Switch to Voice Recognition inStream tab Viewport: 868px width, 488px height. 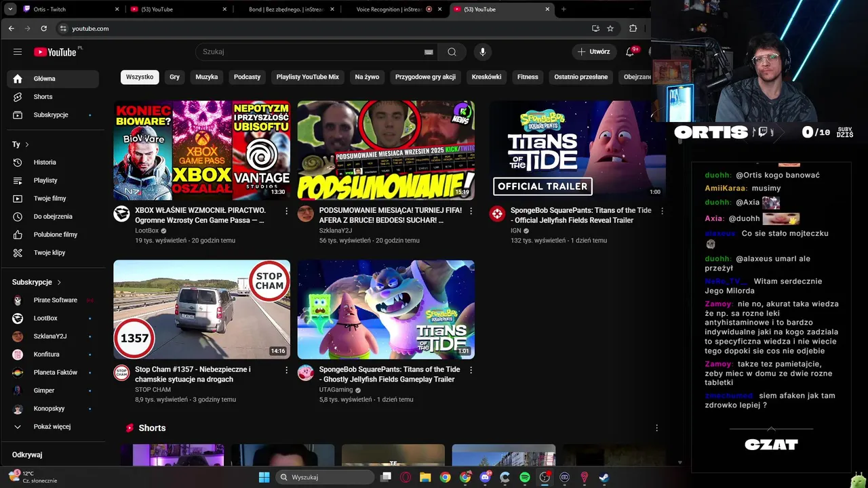tap(395, 9)
